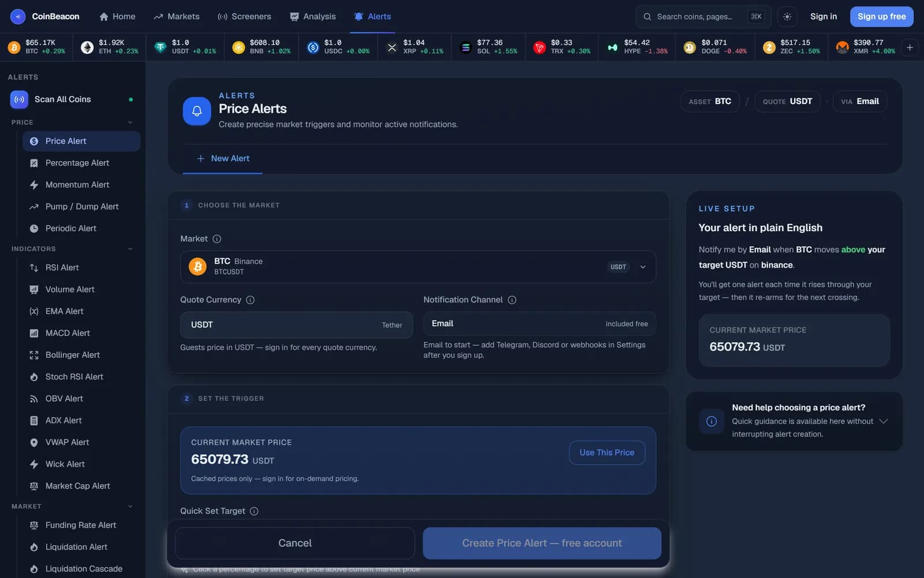Click the Market Cap Alert scale icon

click(34, 486)
